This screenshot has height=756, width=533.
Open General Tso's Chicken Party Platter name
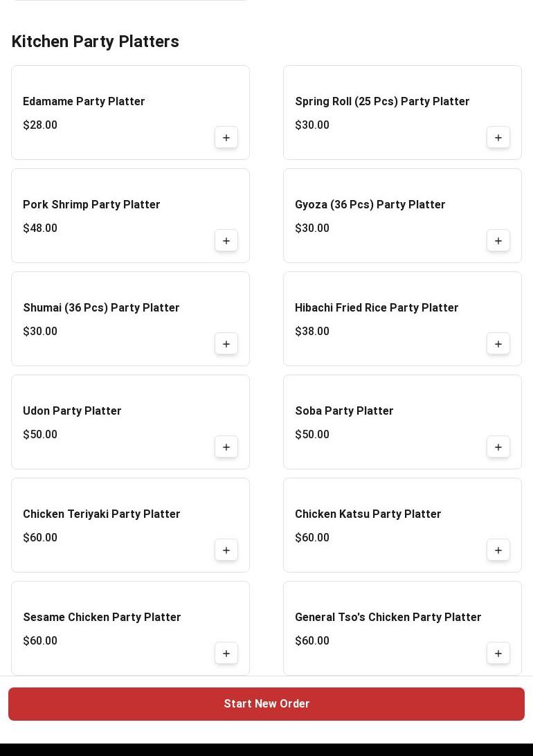[388, 618]
